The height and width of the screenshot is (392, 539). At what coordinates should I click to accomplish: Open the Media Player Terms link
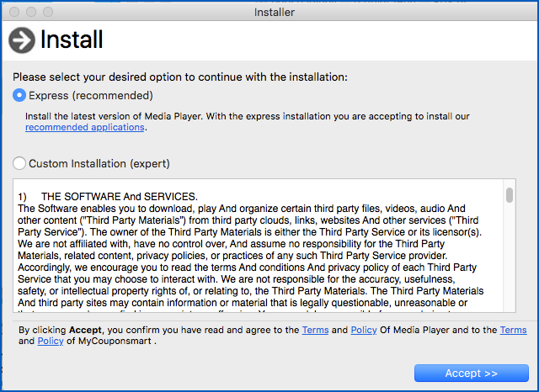click(x=315, y=331)
